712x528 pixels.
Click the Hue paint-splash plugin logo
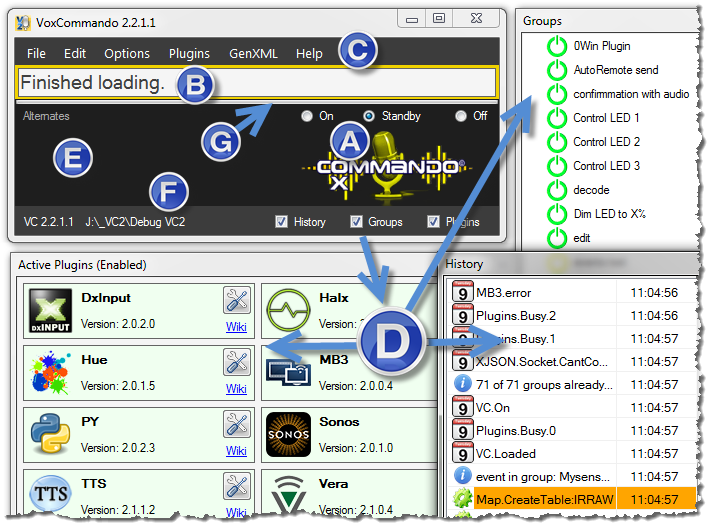click(50, 373)
